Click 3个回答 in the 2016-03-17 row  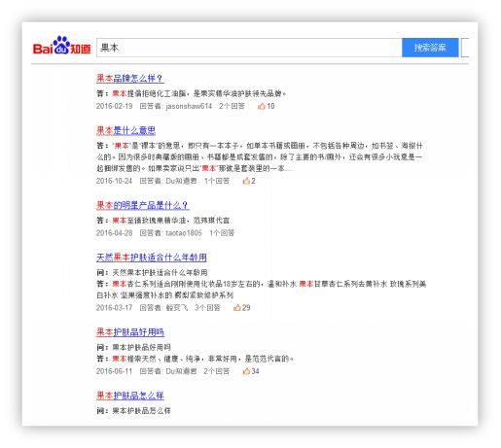click(x=207, y=308)
